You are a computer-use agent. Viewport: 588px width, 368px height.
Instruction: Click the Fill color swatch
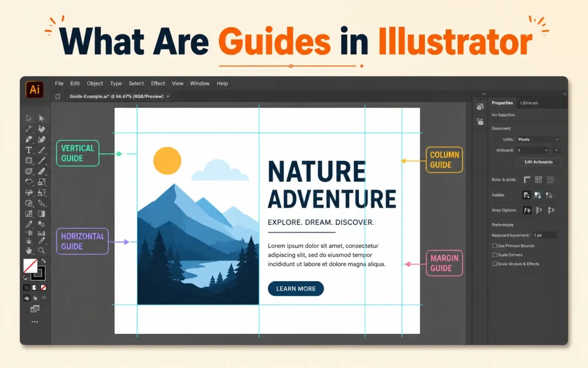30,266
